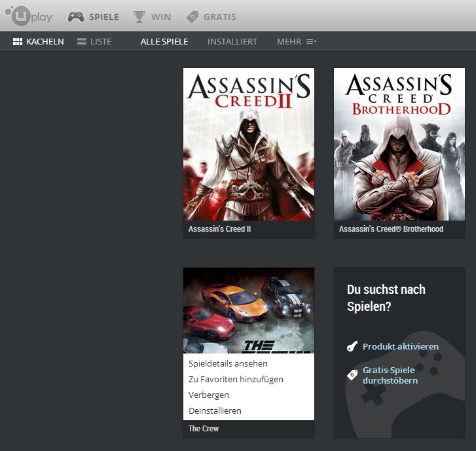
Task: Click the list lines icon for Liste
Action: point(82,42)
